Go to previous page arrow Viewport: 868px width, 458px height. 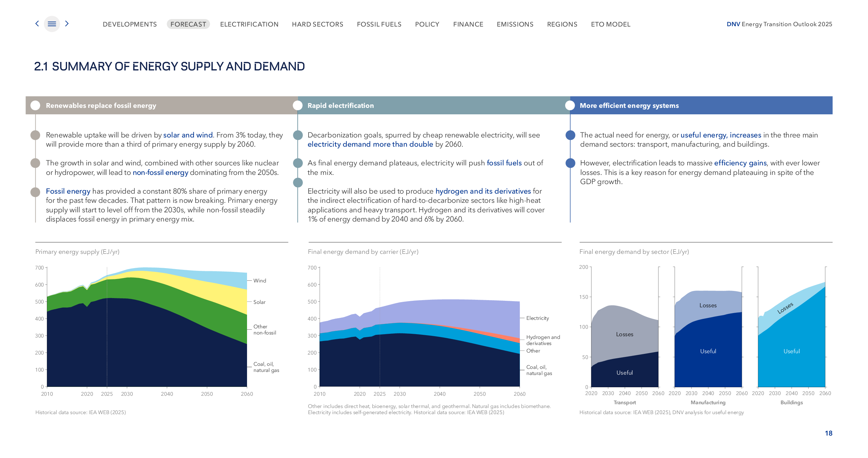37,23
